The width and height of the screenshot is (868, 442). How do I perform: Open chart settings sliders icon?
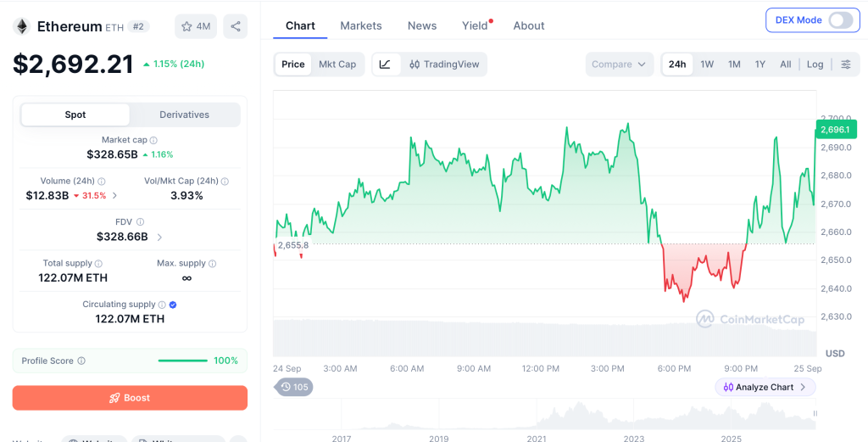846,64
